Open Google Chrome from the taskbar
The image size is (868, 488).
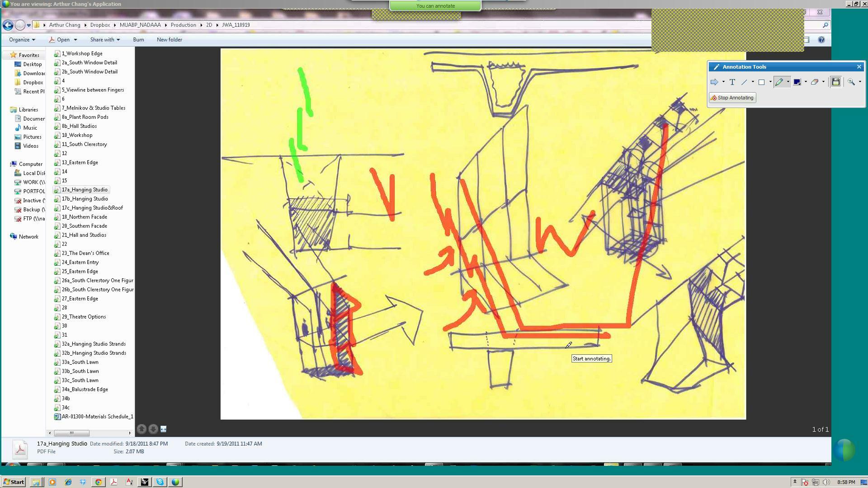click(98, 482)
